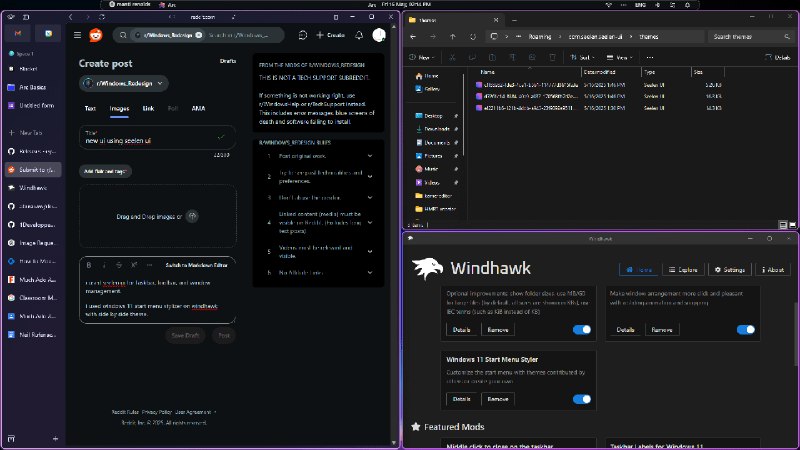Apply superscript in post body editor

tap(134, 265)
